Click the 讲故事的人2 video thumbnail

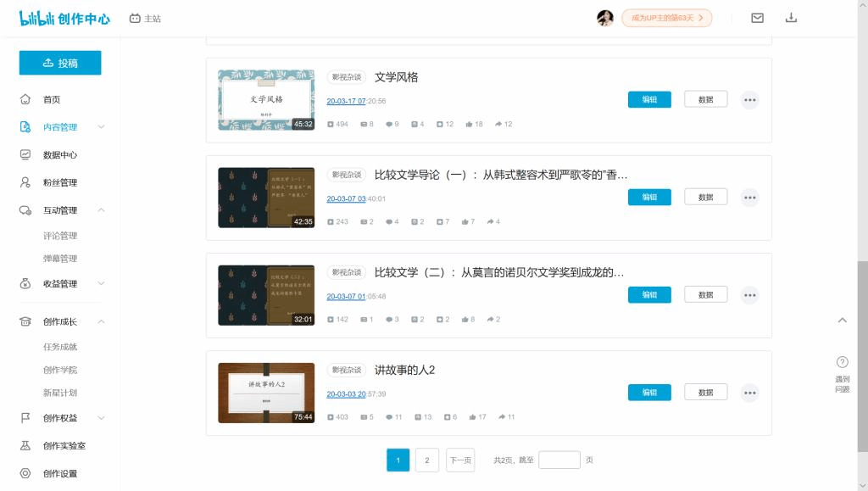[x=266, y=393]
